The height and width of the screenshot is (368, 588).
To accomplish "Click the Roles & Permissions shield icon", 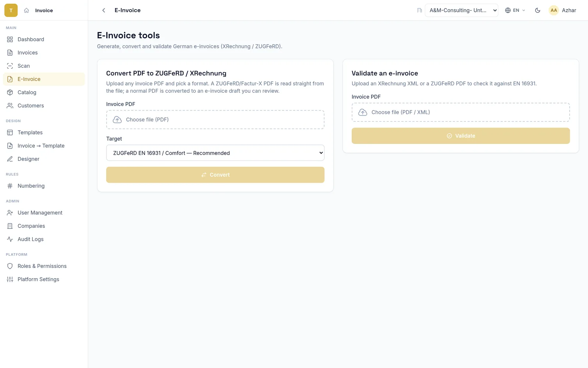I will (x=10, y=266).
